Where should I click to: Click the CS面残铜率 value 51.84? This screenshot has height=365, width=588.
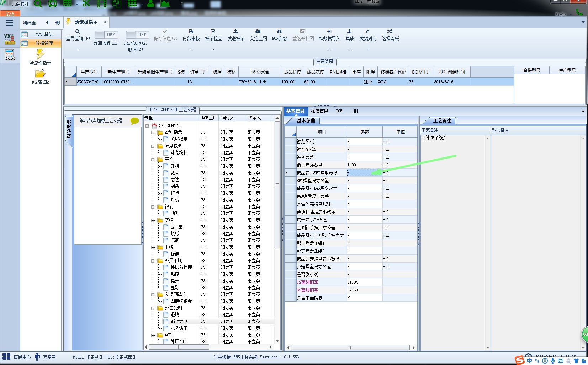(x=365, y=283)
